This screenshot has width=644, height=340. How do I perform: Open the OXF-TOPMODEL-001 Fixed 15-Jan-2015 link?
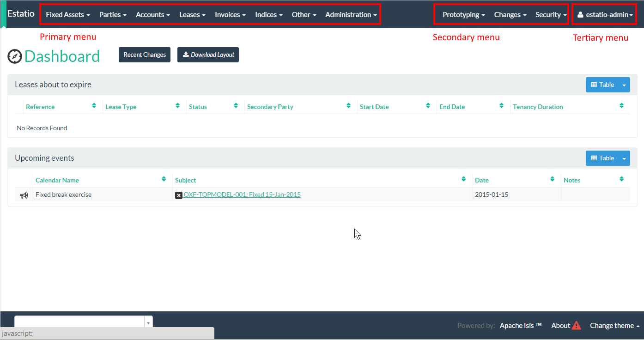(242, 194)
